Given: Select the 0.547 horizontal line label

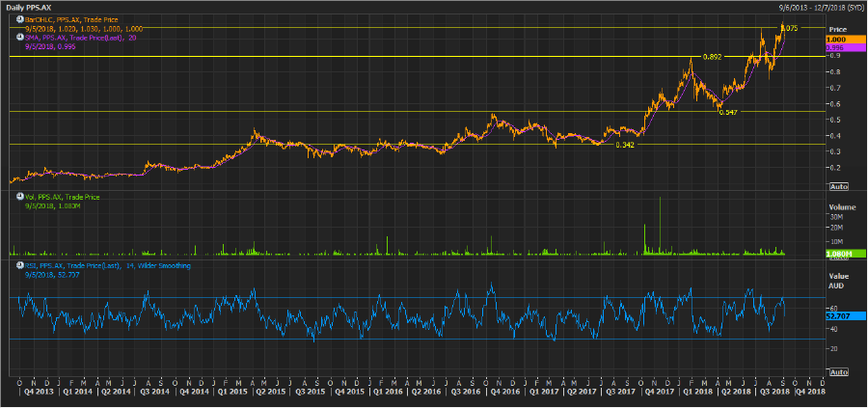Looking at the screenshot, I should [728, 112].
